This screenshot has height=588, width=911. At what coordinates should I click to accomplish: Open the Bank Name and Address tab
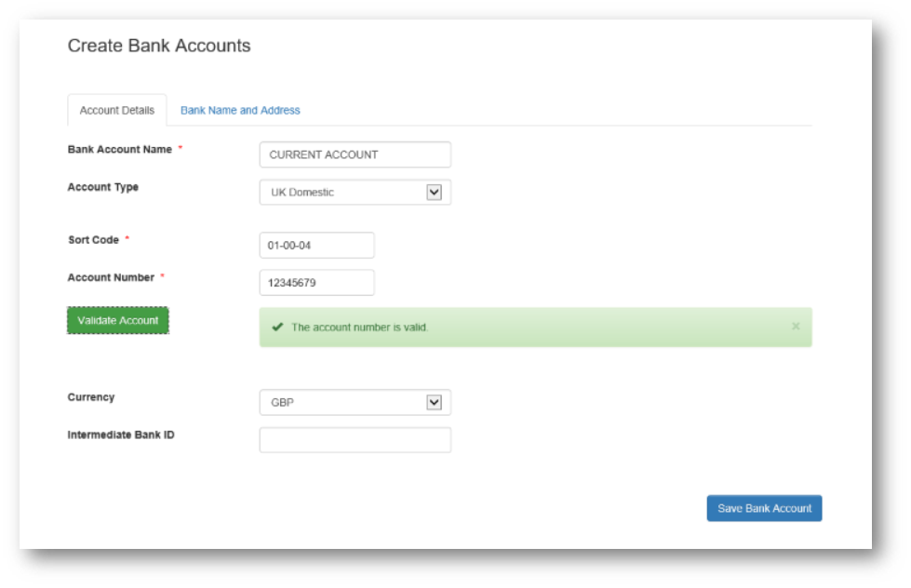pos(240,111)
